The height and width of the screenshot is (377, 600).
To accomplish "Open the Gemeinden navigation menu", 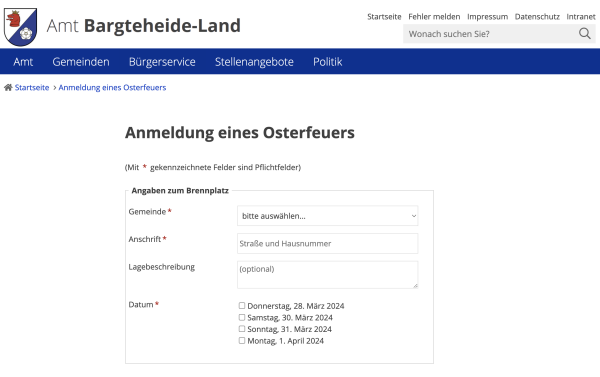I will tap(81, 62).
